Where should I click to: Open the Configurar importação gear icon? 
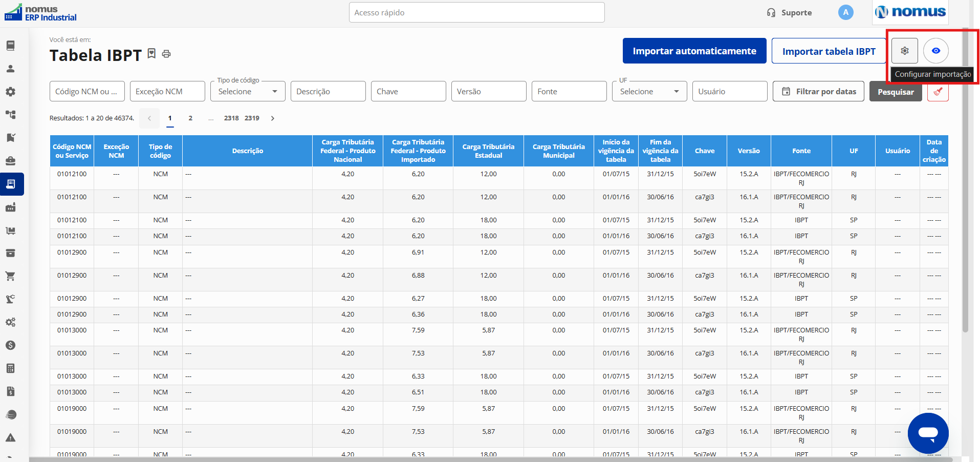(904, 51)
